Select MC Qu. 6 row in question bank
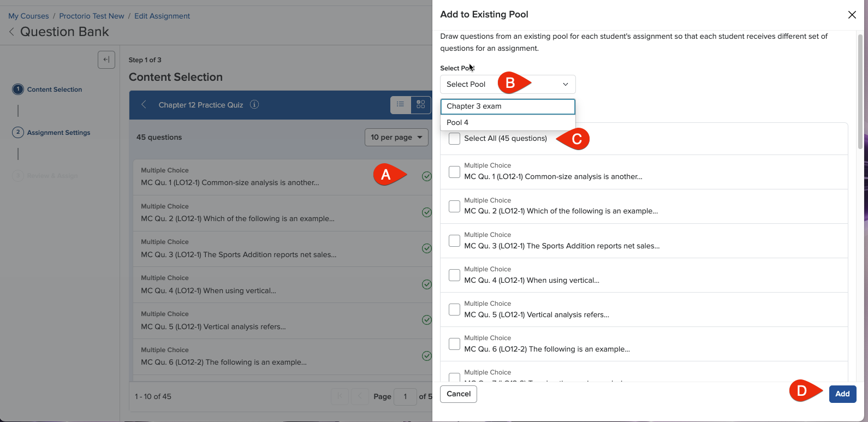 283,356
